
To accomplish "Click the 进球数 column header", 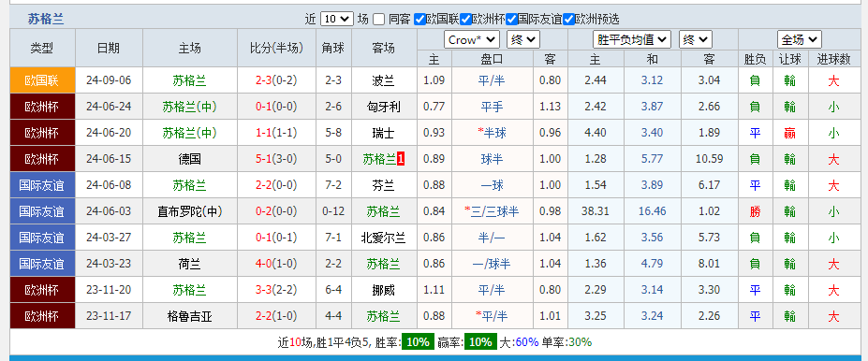I will coord(833,59).
